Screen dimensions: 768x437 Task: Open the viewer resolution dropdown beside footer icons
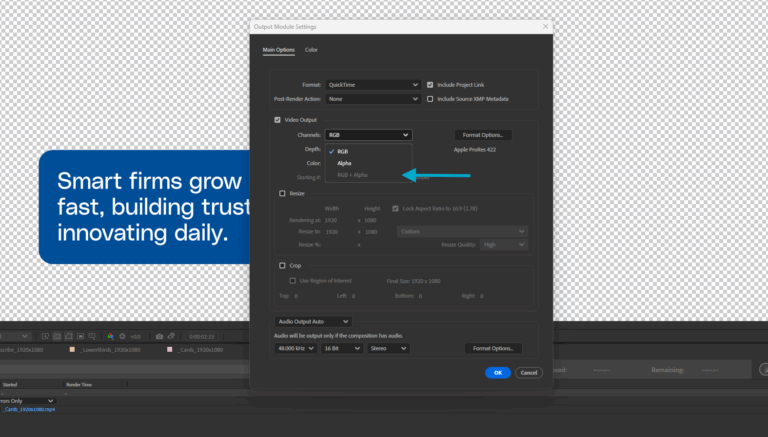(15, 336)
